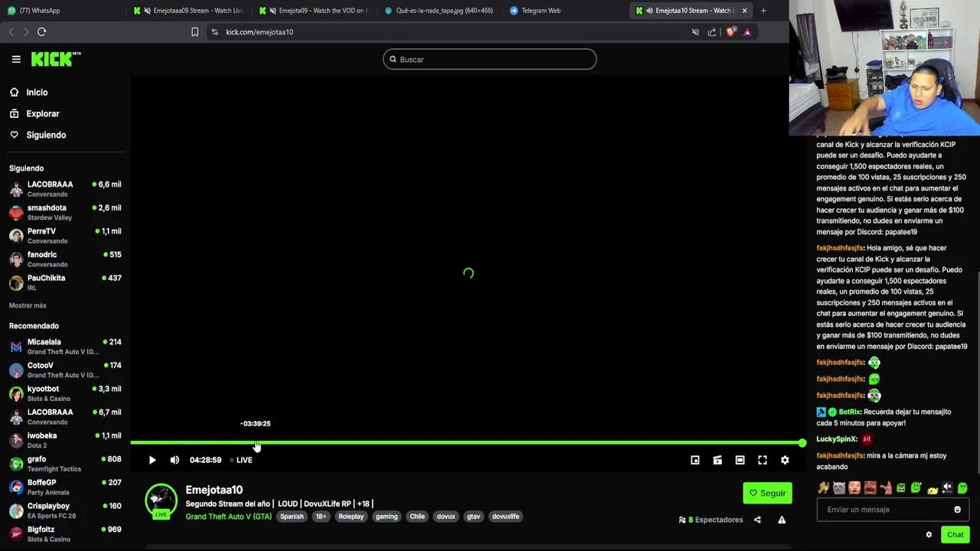Open LACOBRAAA channel under Siguiendo

coord(65,188)
